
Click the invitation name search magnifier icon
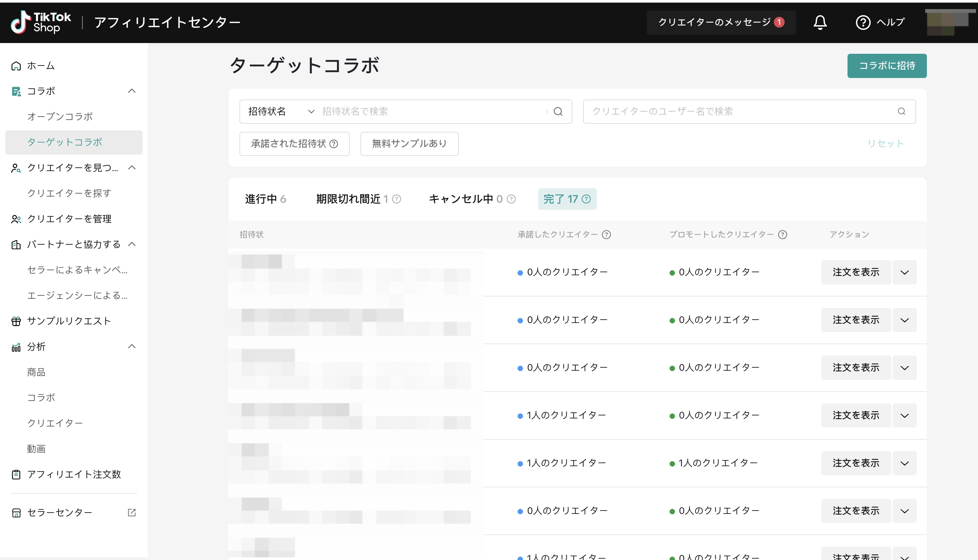point(558,112)
